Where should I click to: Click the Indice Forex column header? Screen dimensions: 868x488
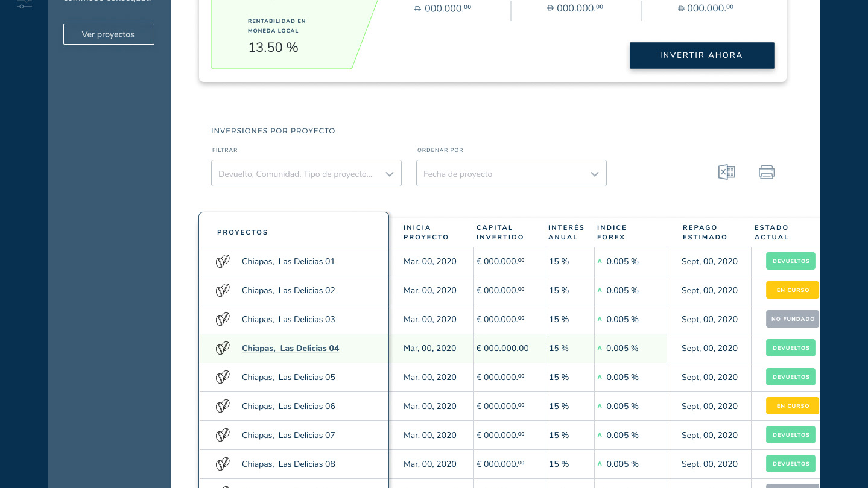click(x=612, y=232)
